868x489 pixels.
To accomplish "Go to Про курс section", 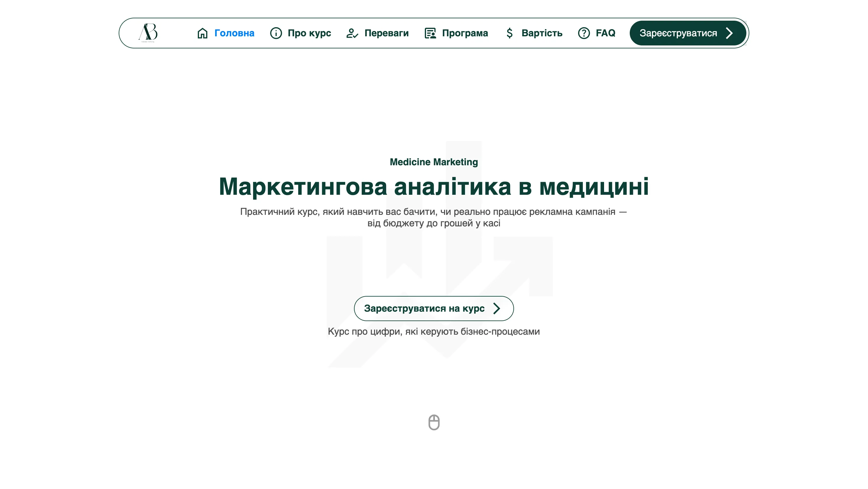I will click(x=309, y=33).
